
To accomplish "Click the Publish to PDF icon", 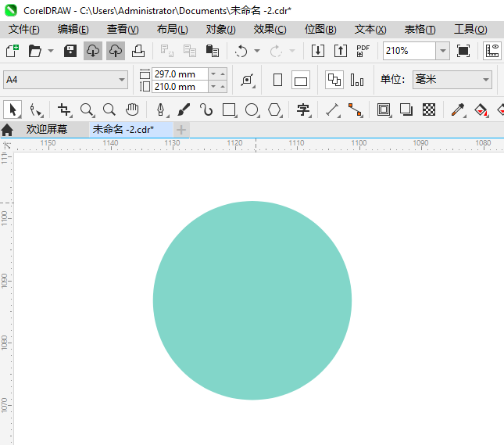I will tap(363, 51).
